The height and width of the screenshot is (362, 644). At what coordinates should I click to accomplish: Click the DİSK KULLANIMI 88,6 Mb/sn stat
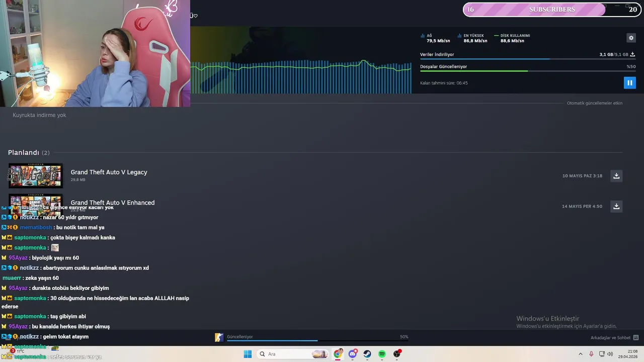(512, 38)
